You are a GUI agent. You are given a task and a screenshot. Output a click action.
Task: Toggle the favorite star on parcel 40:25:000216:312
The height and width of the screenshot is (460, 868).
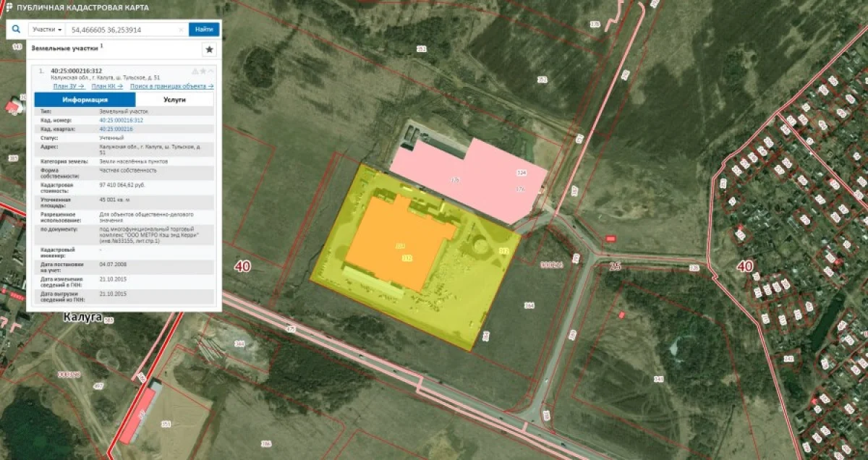(x=203, y=70)
